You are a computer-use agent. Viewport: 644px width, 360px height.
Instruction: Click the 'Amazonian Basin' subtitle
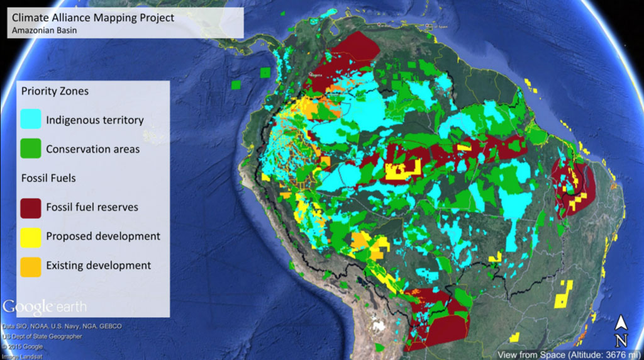click(x=45, y=30)
